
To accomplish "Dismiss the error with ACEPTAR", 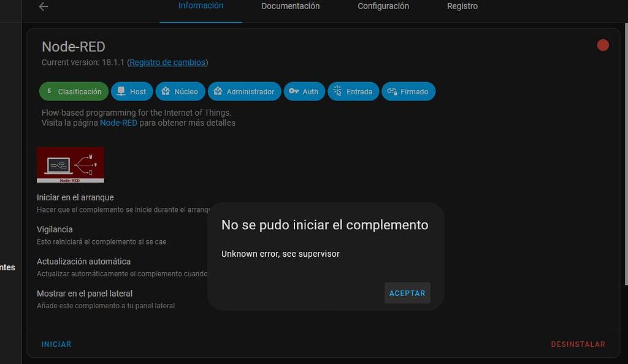I will pos(407,293).
